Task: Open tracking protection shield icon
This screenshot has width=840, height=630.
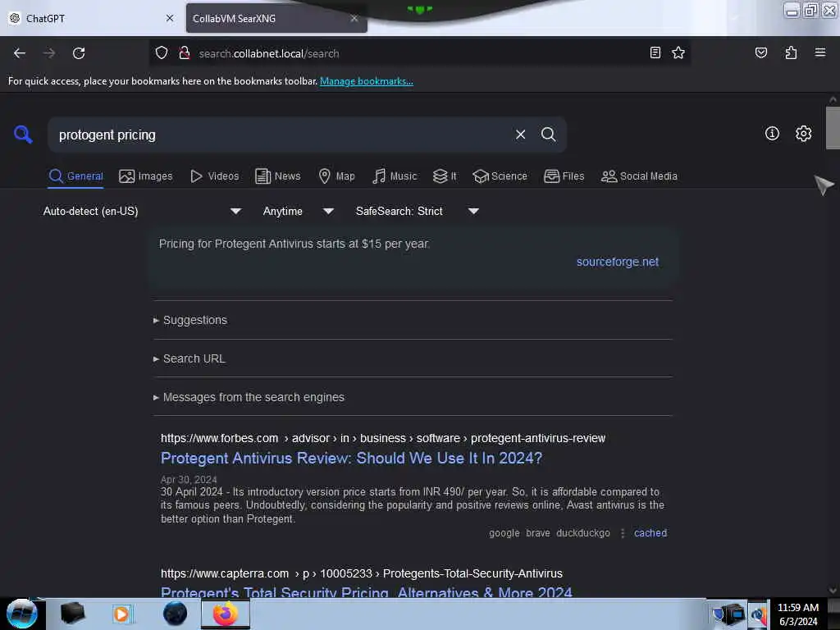Action: (162, 53)
